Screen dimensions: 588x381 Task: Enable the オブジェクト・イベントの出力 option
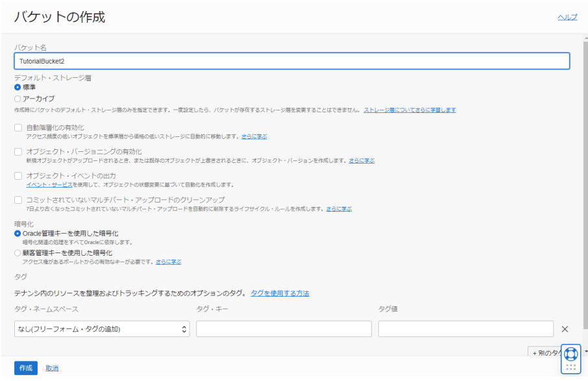(x=18, y=175)
